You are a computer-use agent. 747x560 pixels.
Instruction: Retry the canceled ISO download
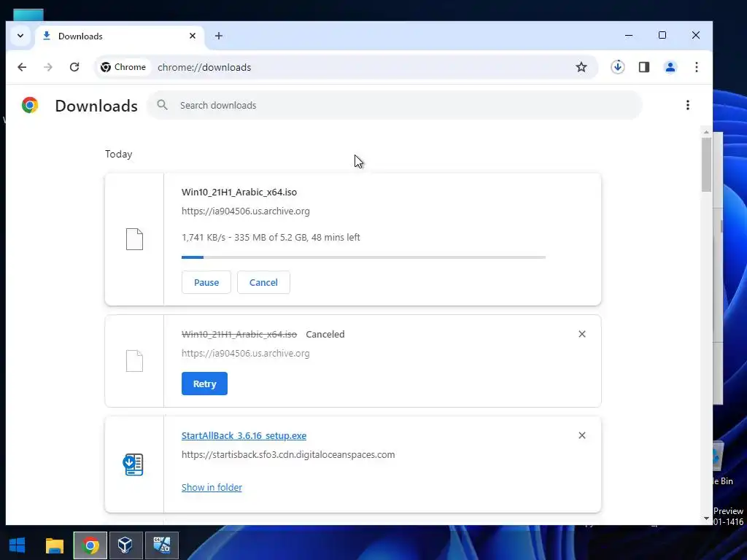(204, 384)
